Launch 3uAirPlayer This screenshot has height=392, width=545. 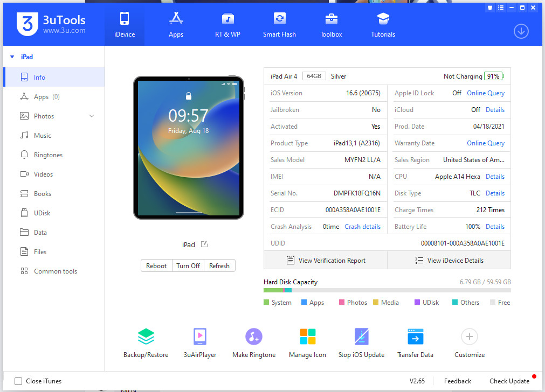tap(200, 343)
